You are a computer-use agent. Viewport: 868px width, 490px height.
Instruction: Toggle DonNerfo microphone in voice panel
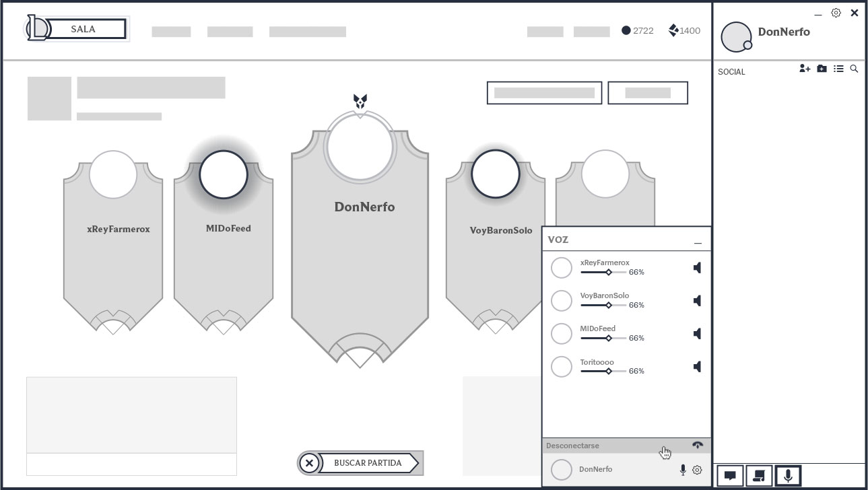[x=683, y=470]
